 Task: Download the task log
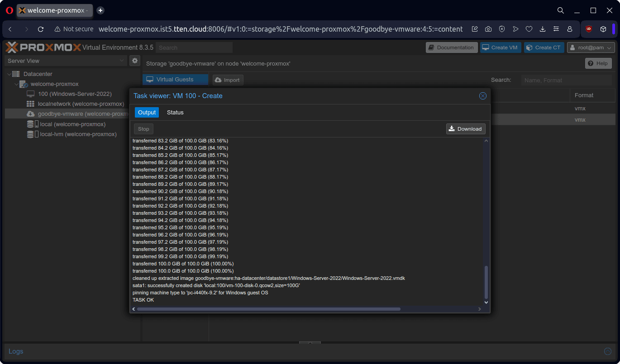click(466, 129)
